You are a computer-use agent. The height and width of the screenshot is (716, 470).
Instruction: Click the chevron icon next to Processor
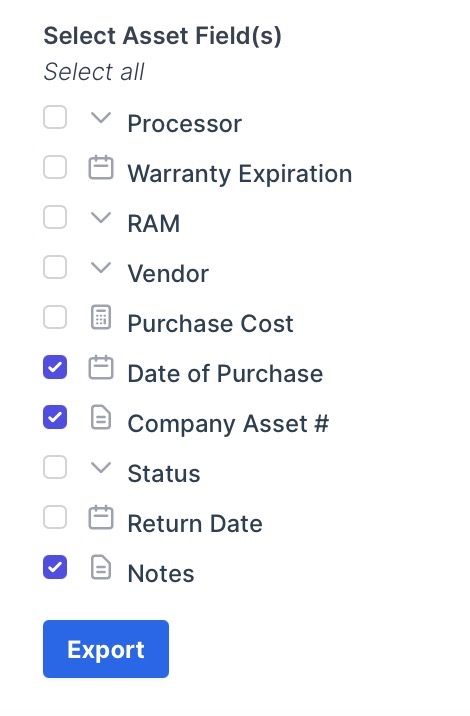[x=100, y=118]
